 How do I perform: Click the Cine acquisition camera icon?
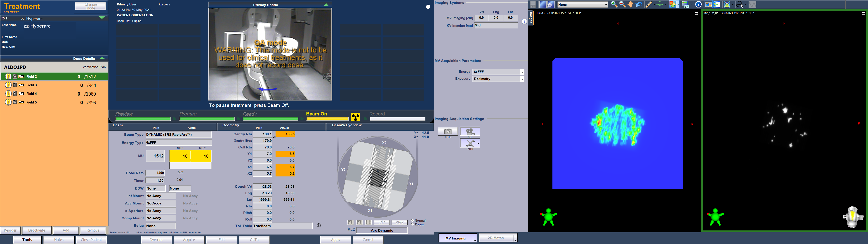click(x=470, y=132)
